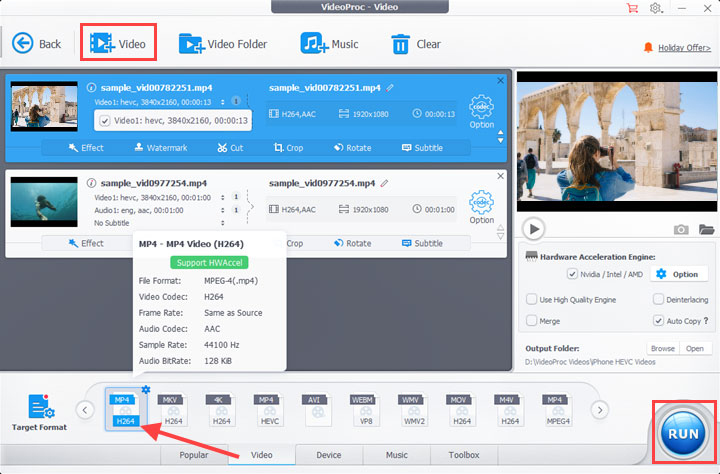Screen dimensions: 720x474
Task: Tick the Deinterlacing checkbox
Action: tap(658, 299)
